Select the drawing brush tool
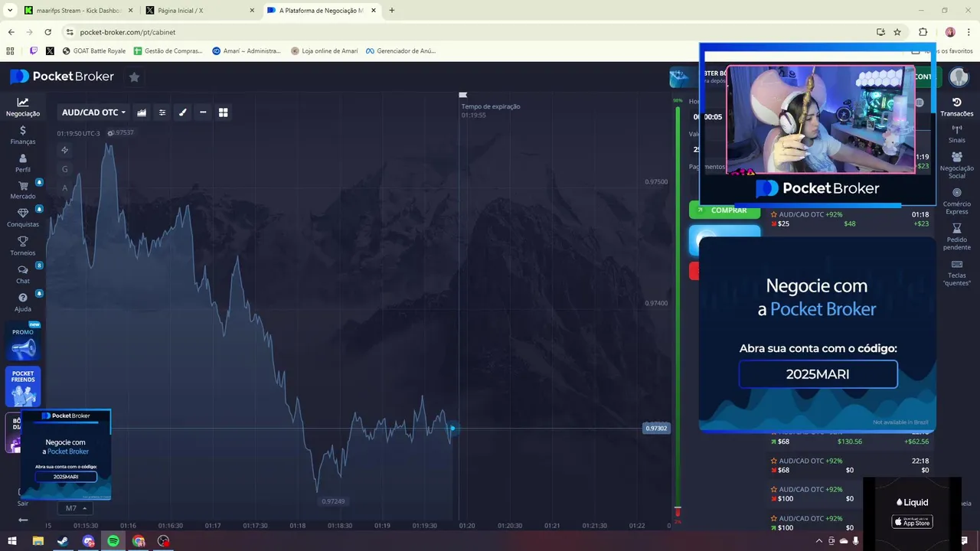Viewport: 980px width, 551px height. click(183, 112)
